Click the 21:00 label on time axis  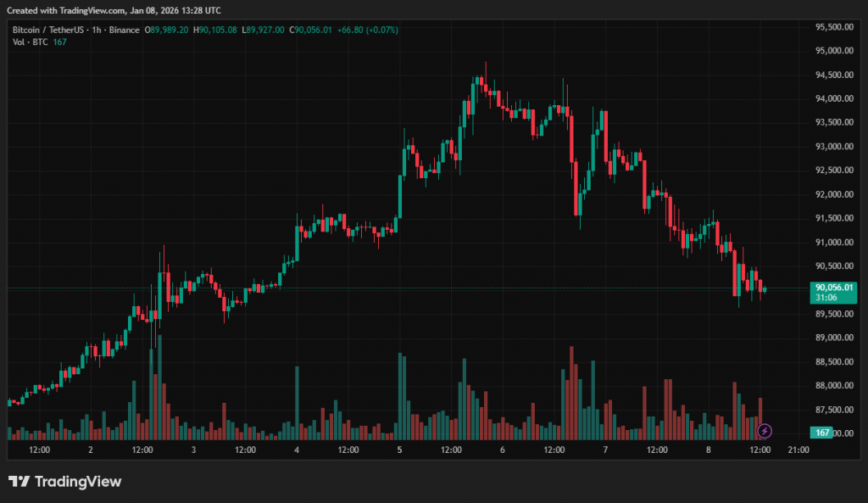click(799, 450)
